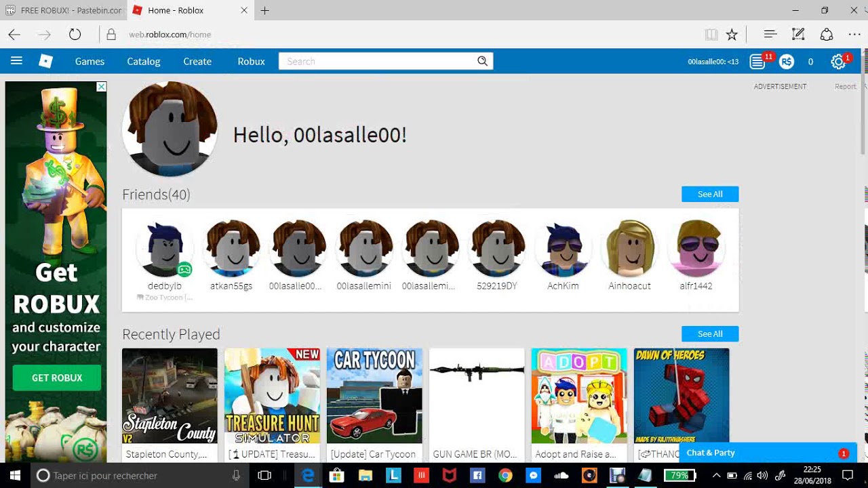Click See All for Recently Played

coord(710,334)
